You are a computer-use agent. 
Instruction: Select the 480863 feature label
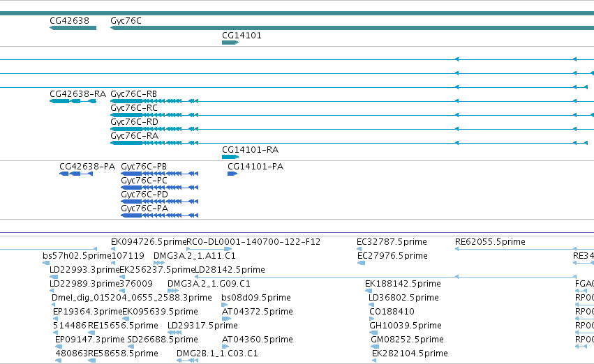[72, 354]
